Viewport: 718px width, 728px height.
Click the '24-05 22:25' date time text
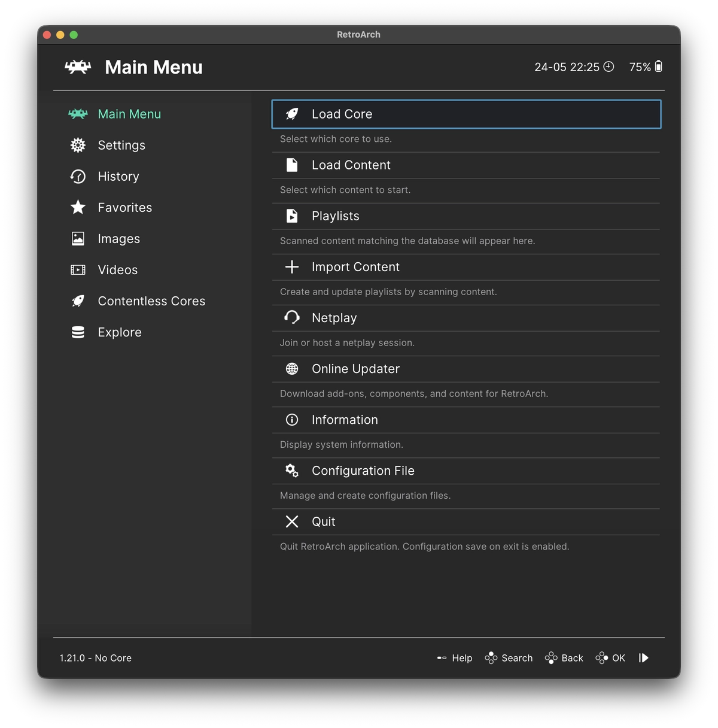(567, 67)
